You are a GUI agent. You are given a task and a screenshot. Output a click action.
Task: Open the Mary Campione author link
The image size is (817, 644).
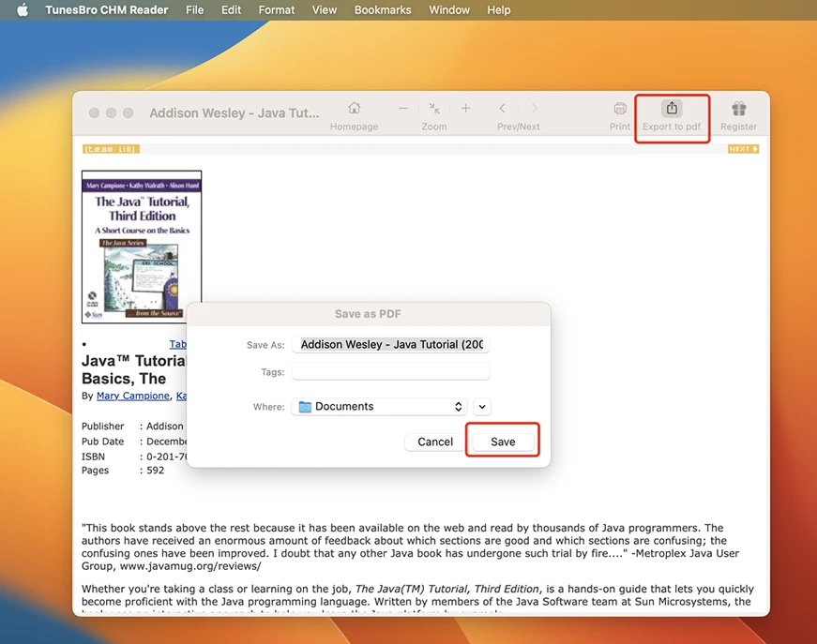[133, 396]
